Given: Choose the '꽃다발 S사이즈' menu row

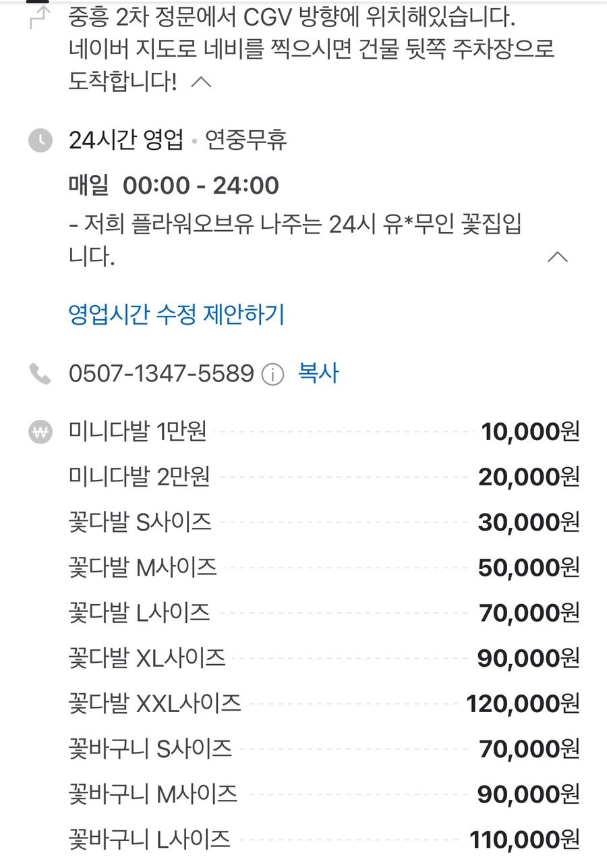Looking at the screenshot, I should 140,522.
